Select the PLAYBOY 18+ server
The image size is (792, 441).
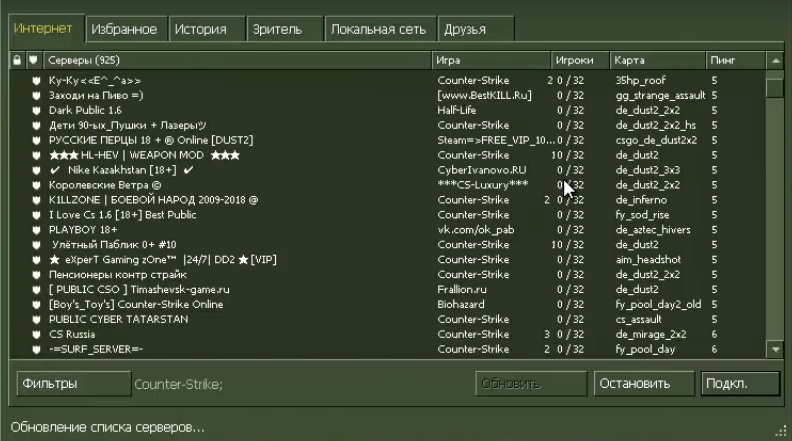pyautogui.click(x=388, y=230)
